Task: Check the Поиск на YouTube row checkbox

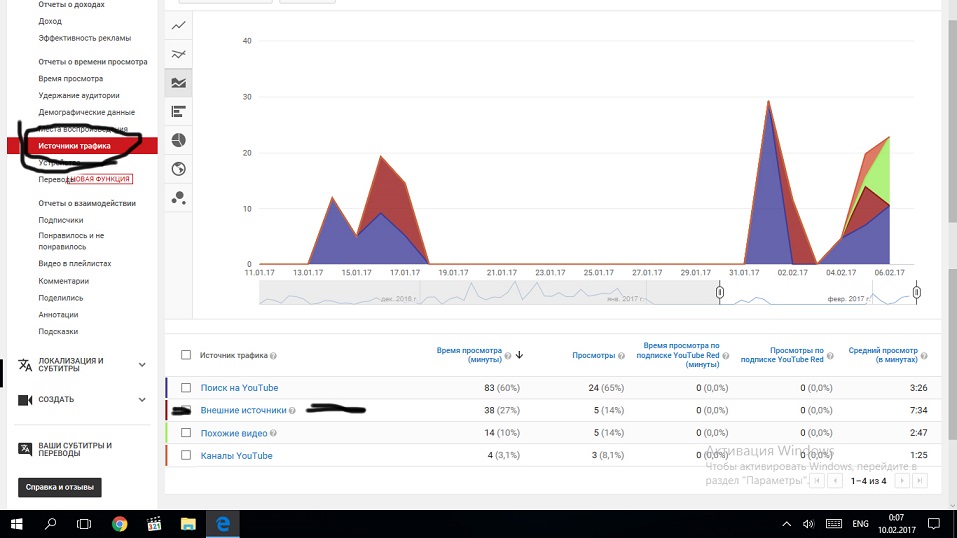Action: tap(186, 388)
